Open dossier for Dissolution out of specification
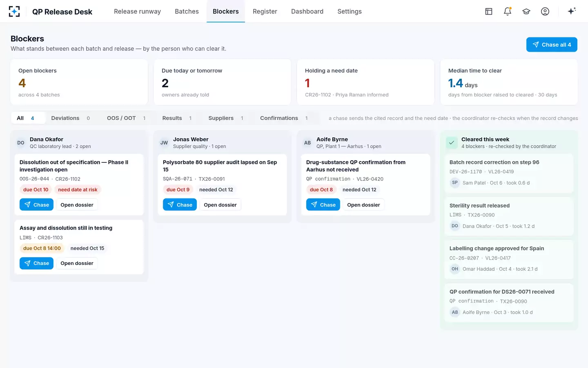Image resolution: width=588 pixels, height=368 pixels. click(77, 205)
